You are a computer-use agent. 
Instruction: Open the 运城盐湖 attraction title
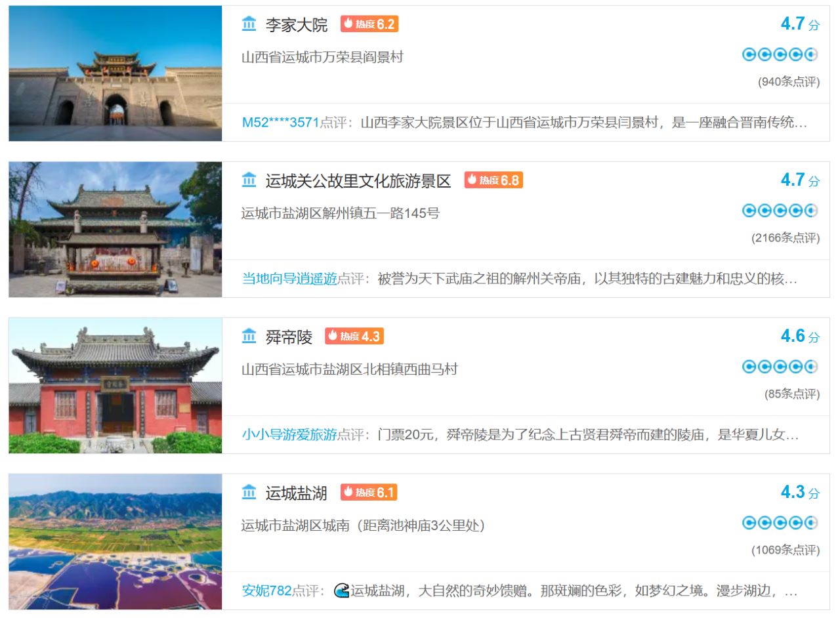click(297, 493)
